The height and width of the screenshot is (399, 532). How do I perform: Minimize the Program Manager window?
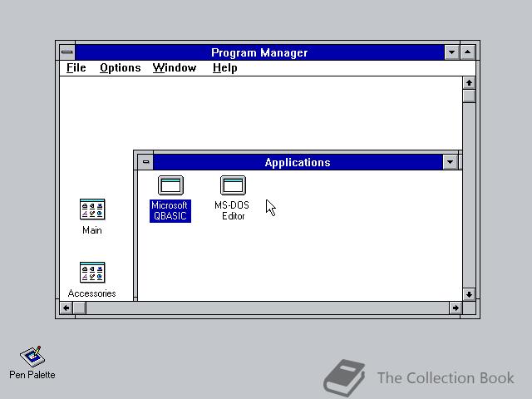(x=451, y=52)
